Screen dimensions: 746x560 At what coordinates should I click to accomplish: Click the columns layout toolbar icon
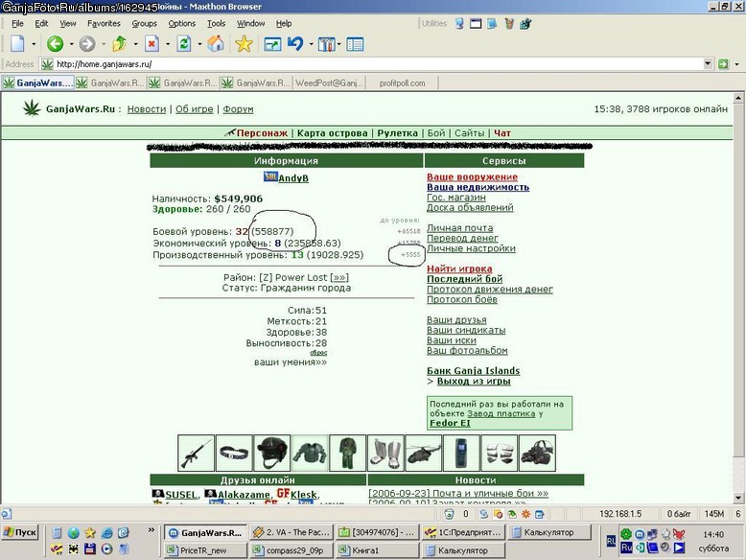[x=326, y=45]
